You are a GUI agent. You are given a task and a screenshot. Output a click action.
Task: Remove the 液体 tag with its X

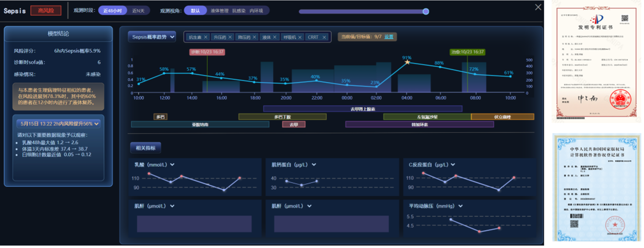(275, 37)
